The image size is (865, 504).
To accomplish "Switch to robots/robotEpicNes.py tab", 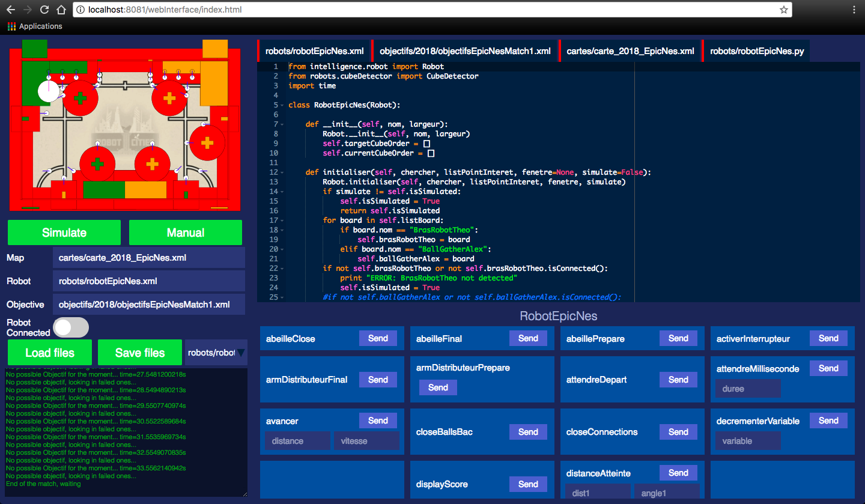I will pyautogui.click(x=756, y=51).
